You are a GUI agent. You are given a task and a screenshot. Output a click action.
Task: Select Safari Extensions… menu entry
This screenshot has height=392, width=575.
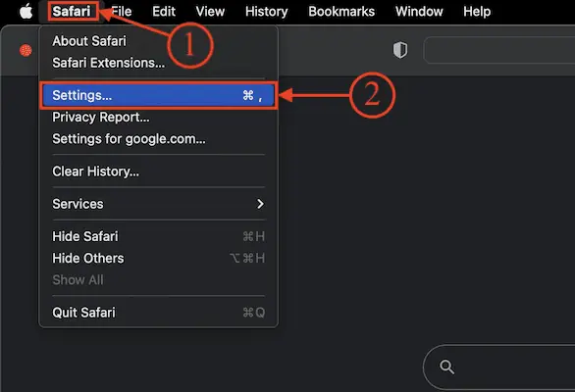[158, 63]
